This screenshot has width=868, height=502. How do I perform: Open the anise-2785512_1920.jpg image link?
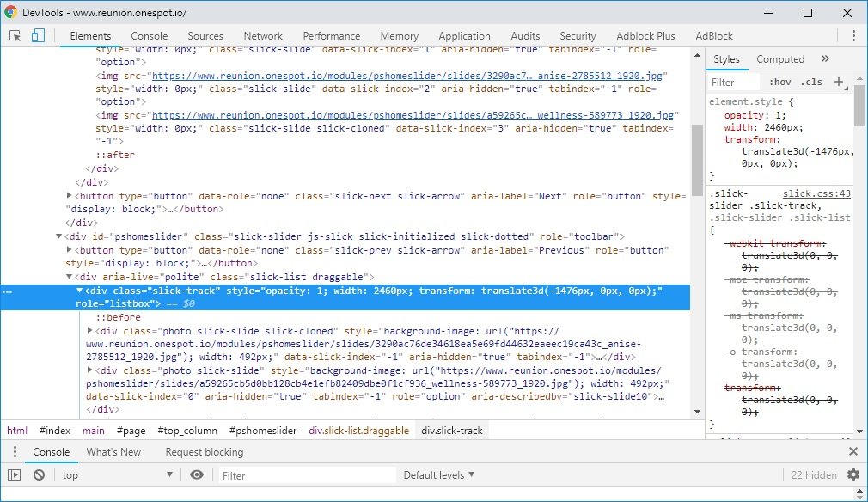[x=406, y=76]
